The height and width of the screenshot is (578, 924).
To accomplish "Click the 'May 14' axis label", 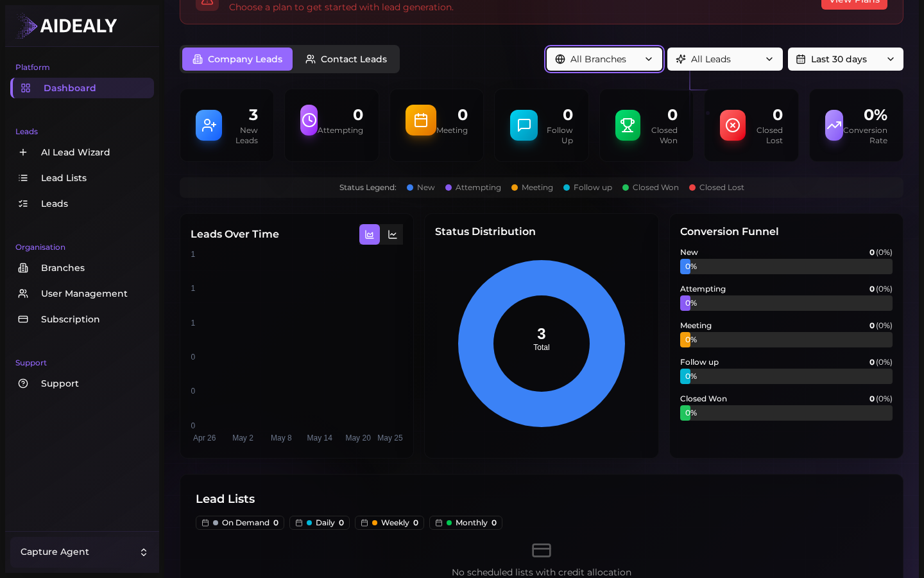I will click(320, 438).
